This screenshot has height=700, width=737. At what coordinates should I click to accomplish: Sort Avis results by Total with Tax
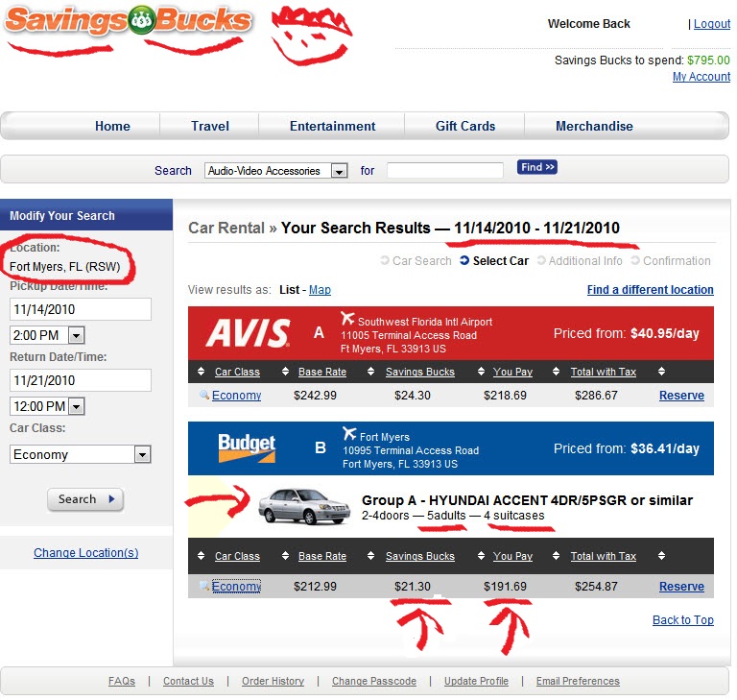coord(604,372)
